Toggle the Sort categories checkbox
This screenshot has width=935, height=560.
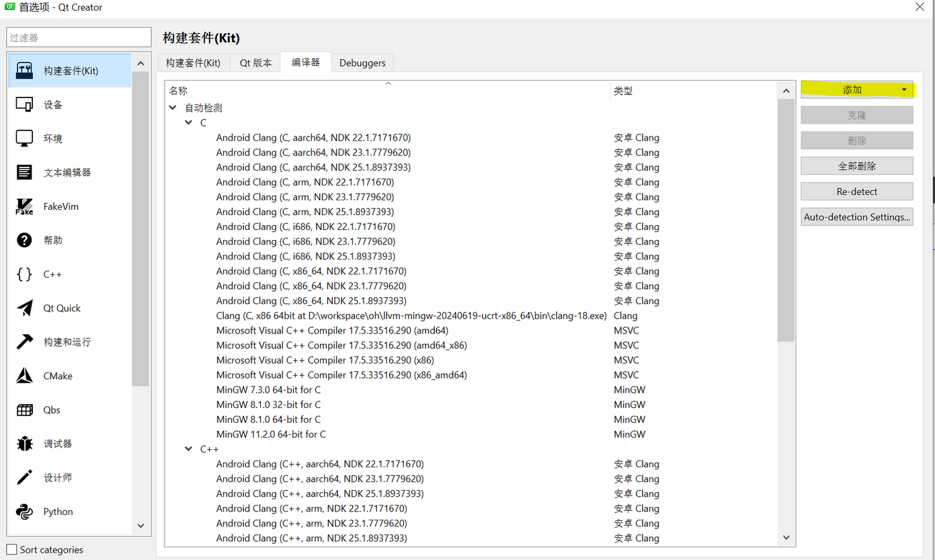click(12, 550)
